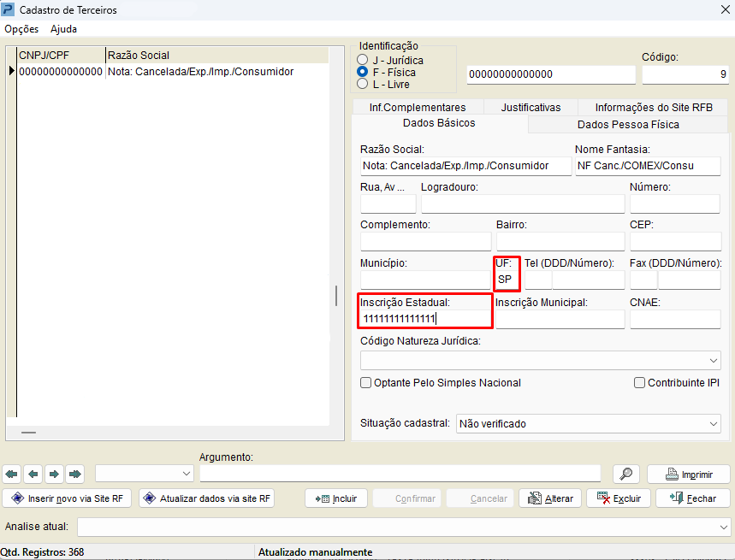Image resolution: width=735 pixels, height=560 pixels.
Task: Click the Complemento input field
Action: 425,242
